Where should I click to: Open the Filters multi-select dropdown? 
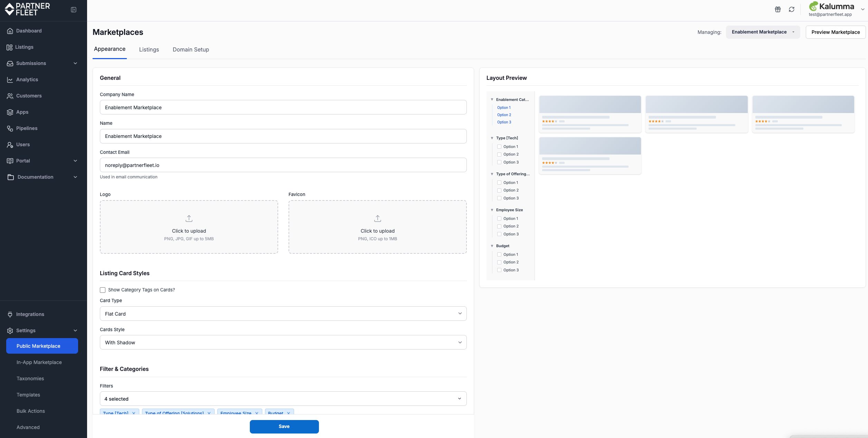tap(283, 399)
